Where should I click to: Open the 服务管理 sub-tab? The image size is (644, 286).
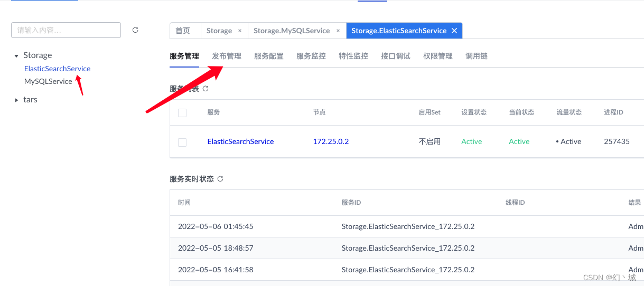pos(184,56)
